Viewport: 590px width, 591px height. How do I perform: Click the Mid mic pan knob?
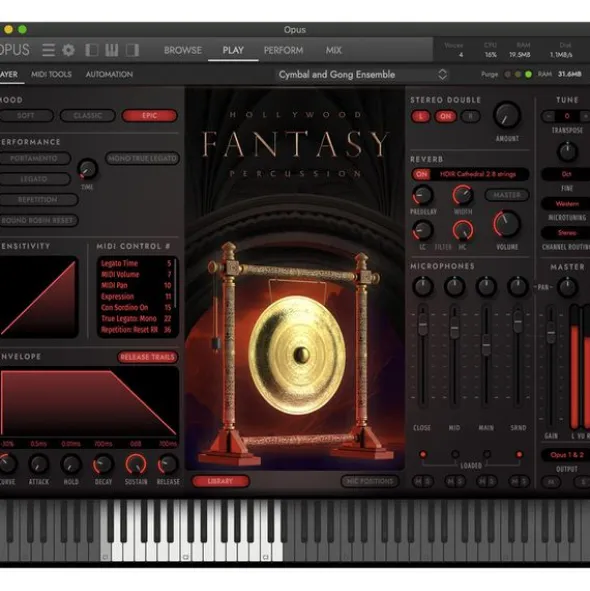[x=455, y=286]
